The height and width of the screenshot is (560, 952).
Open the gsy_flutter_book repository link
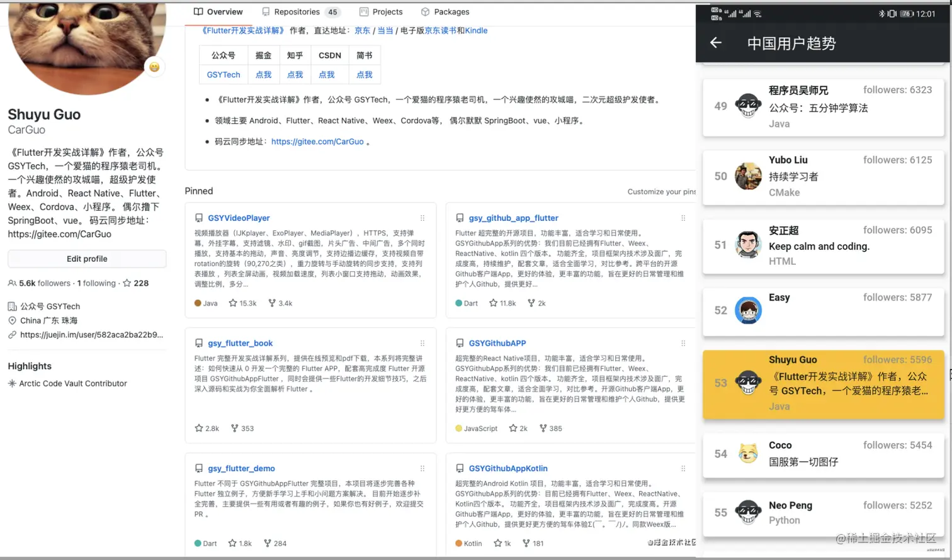240,343
